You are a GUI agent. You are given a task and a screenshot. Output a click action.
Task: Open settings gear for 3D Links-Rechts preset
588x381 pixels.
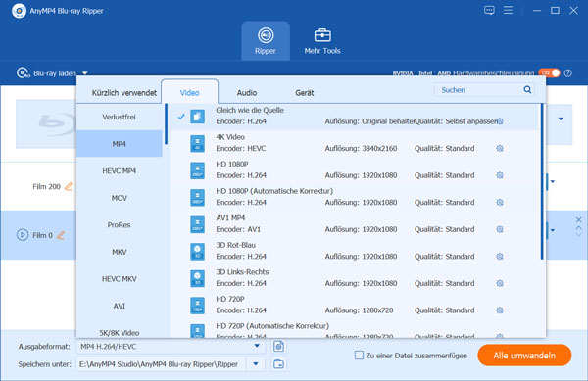(500, 283)
